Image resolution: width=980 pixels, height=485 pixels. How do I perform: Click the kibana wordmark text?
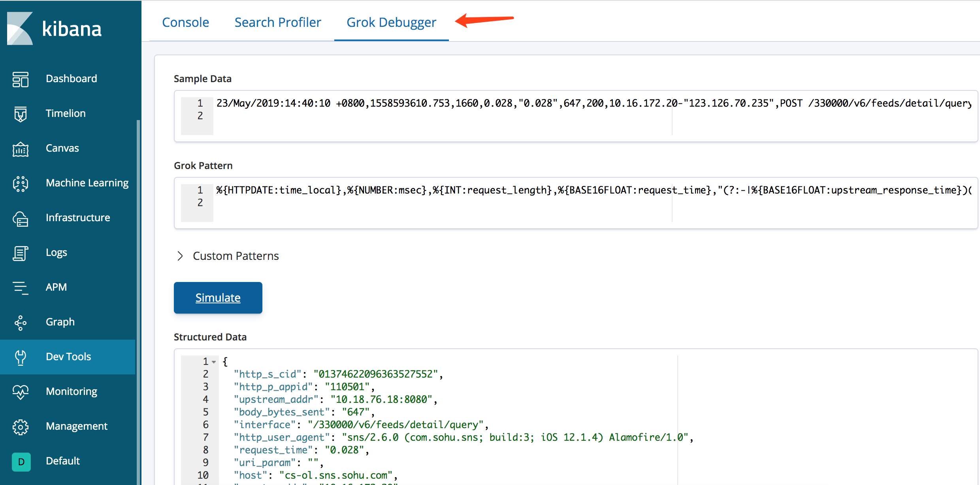pos(72,29)
